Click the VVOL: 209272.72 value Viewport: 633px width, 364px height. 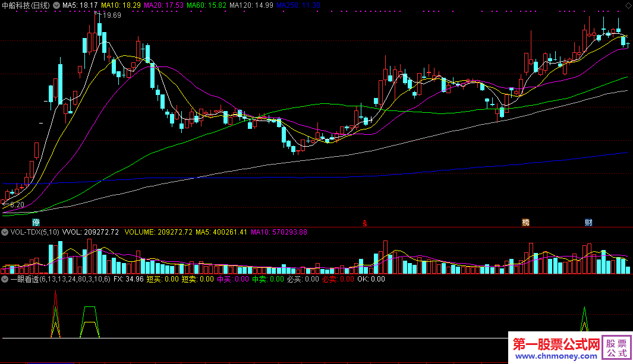click(x=90, y=232)
